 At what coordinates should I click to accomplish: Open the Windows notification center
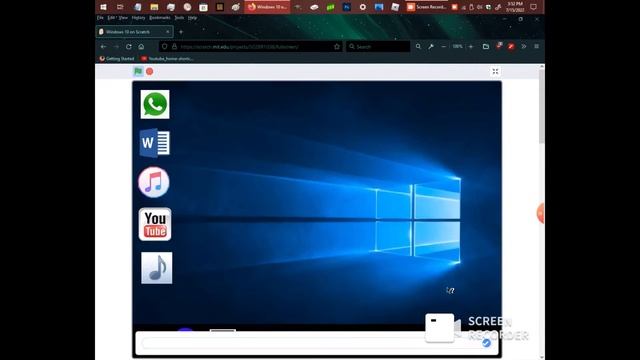533,7
